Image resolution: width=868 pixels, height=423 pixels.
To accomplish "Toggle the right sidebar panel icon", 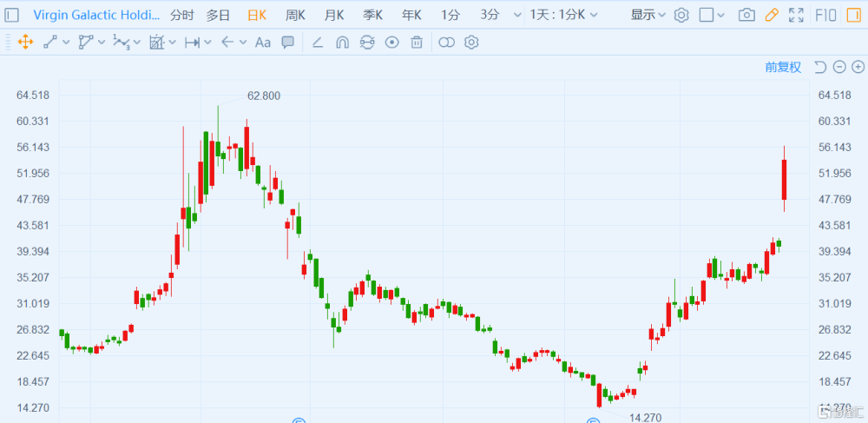I will (x=853, y=15).
